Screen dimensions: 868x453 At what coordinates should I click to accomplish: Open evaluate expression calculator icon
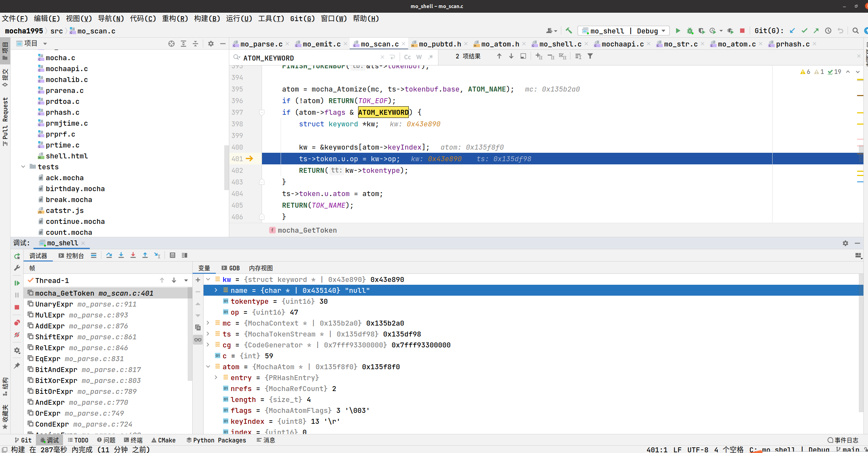(173, 256)
